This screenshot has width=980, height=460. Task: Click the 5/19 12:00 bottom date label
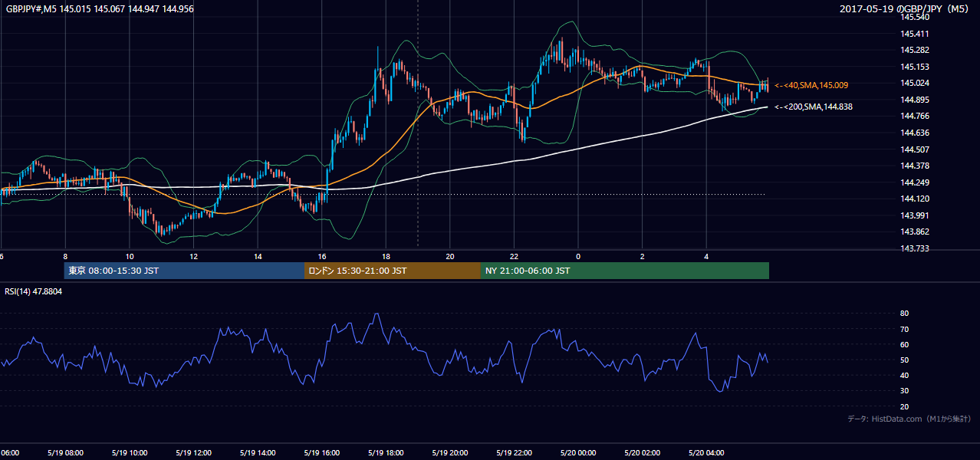pyautogui.click(x=194, y=453)
